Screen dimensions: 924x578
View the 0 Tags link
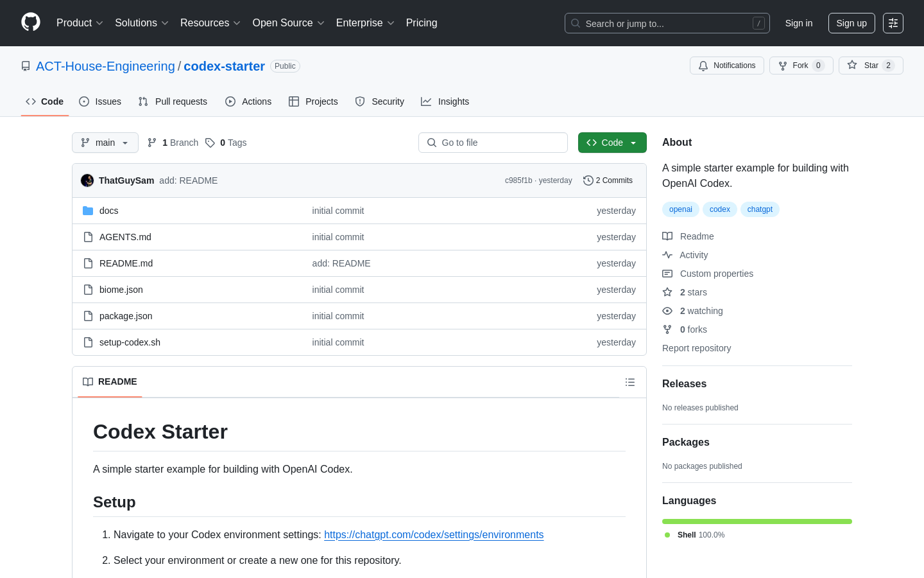226,143
